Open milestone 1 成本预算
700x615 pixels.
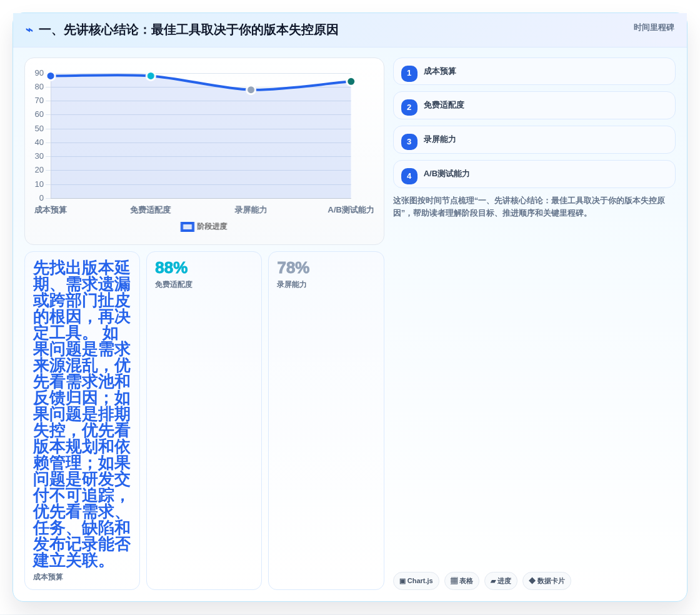click(x=534, y=71)
